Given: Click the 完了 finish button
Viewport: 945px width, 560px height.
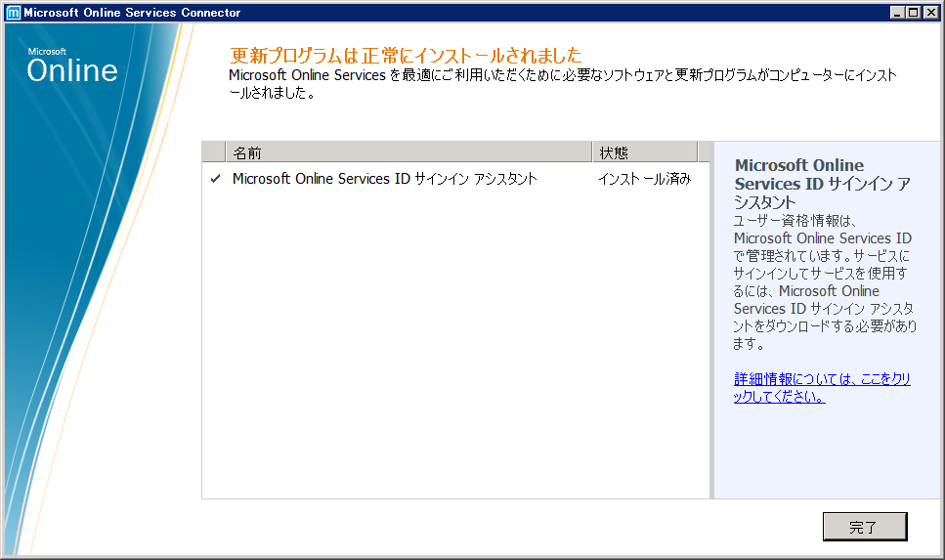Looking at the screenshot, I should point(865,527).
